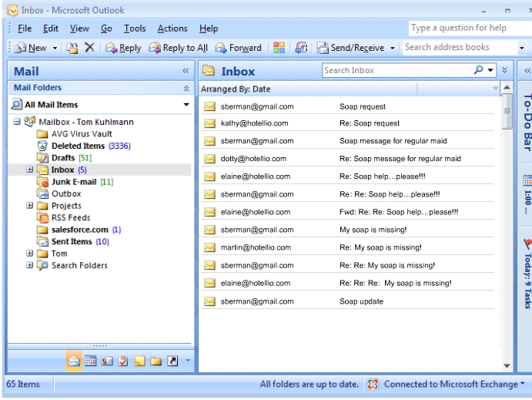Open the All Mail Items dropdown

(186, 105)
